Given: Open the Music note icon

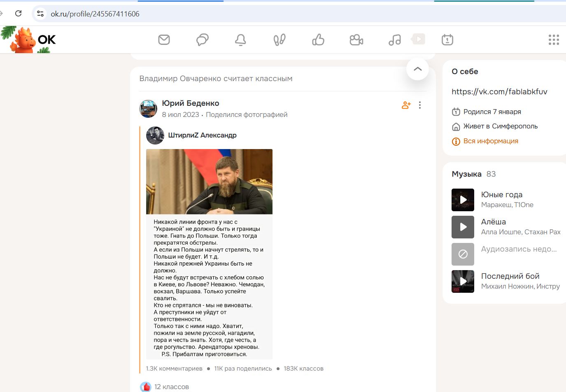Looking at the screenshot, I should pyautogui.click(x=394, y=40).
